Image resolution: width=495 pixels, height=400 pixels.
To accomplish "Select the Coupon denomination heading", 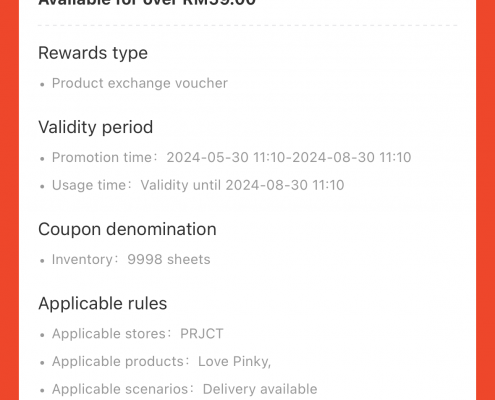I will pos(127,229).
